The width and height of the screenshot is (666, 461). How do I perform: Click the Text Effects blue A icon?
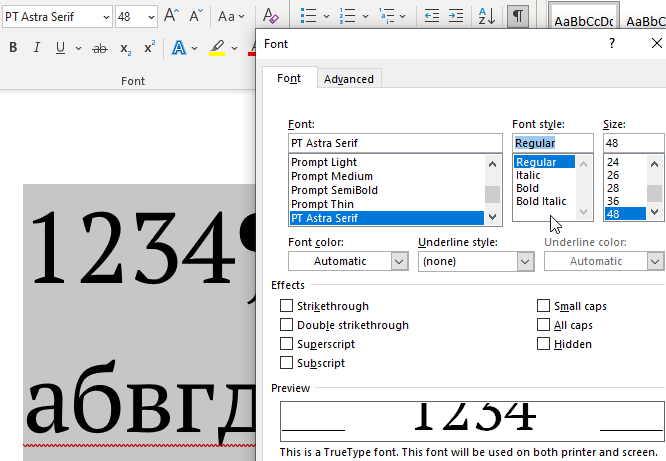point(179,48)
